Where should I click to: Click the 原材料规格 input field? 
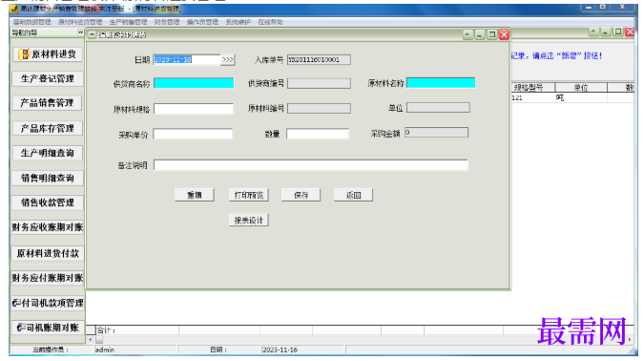click(x=193, y=109)
